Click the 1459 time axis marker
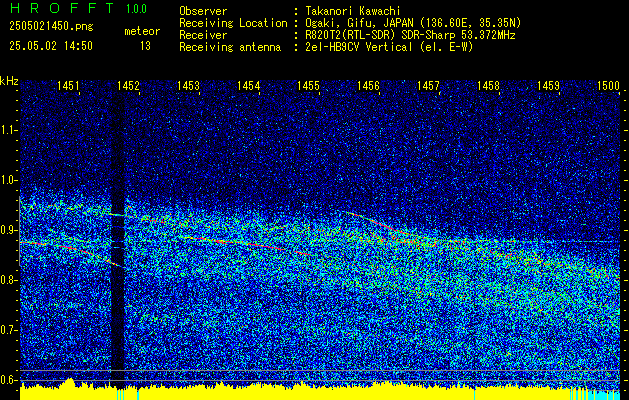629x400 pixels. point(548,85)
